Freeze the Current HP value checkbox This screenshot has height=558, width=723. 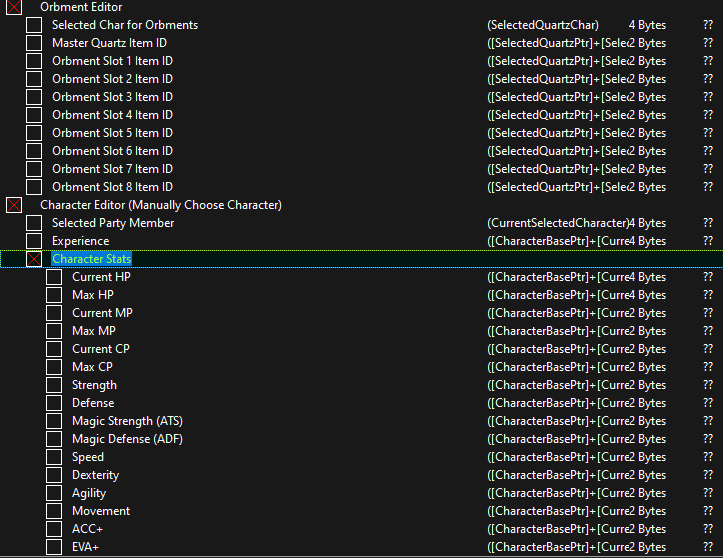(54, 277)
